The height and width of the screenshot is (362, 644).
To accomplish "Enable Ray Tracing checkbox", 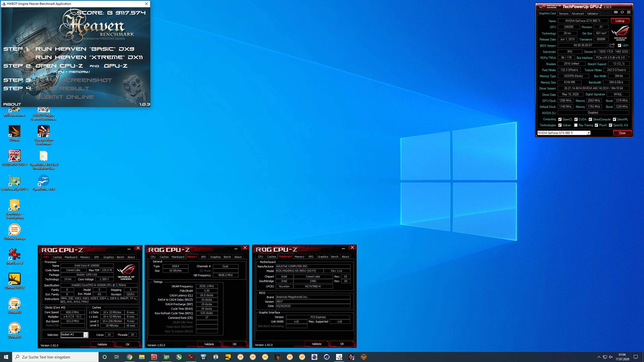I will [x=576, y=125].
